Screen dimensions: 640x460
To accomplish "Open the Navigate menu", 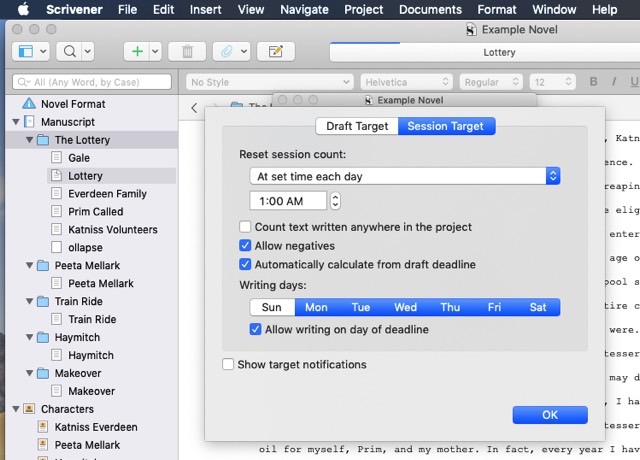I will 304,9.
